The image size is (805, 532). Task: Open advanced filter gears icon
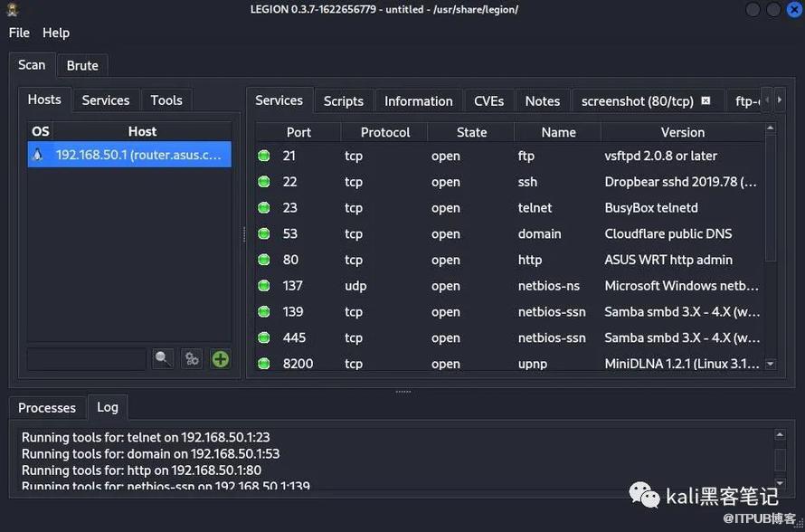tap(192, 359)
